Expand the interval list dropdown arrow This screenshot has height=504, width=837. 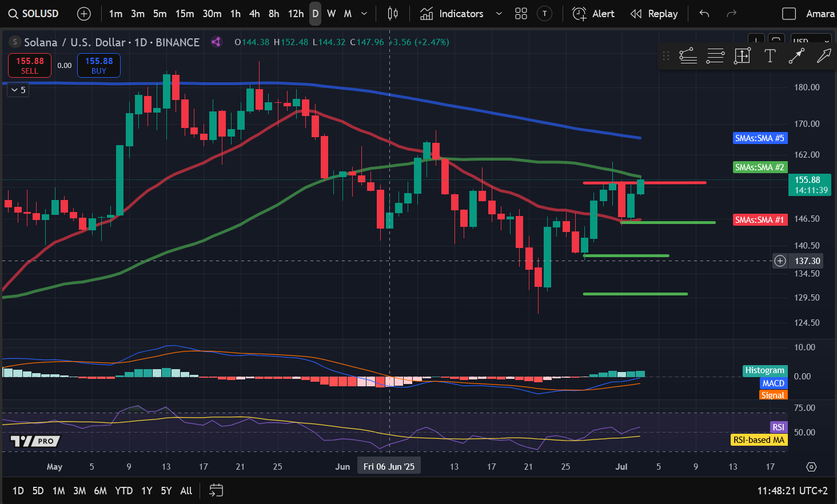coord(364,14)
